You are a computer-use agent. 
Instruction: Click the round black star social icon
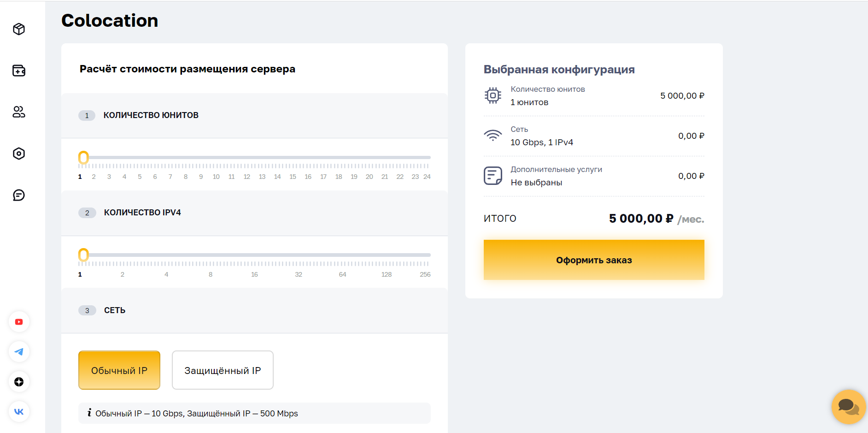19,382
